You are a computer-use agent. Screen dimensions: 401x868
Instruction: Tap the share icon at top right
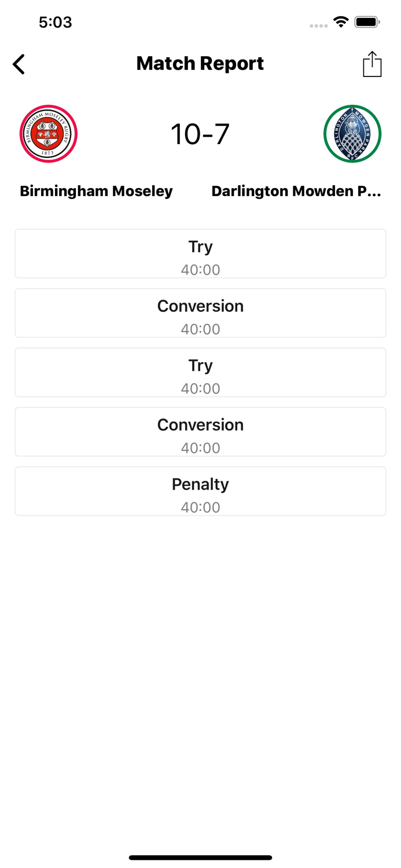coord(372,64)
